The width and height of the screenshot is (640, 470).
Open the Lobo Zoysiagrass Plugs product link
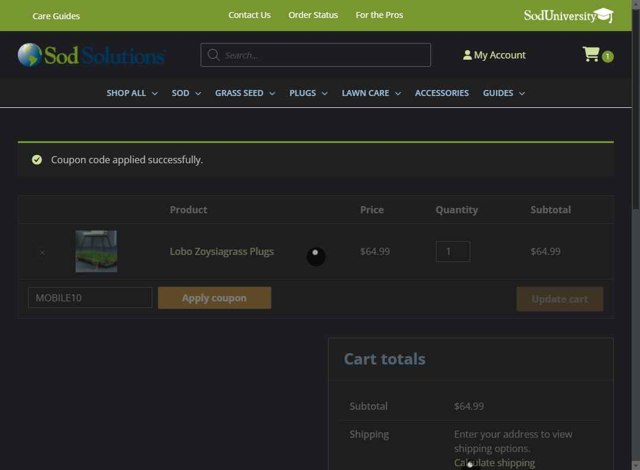(222, 252)
